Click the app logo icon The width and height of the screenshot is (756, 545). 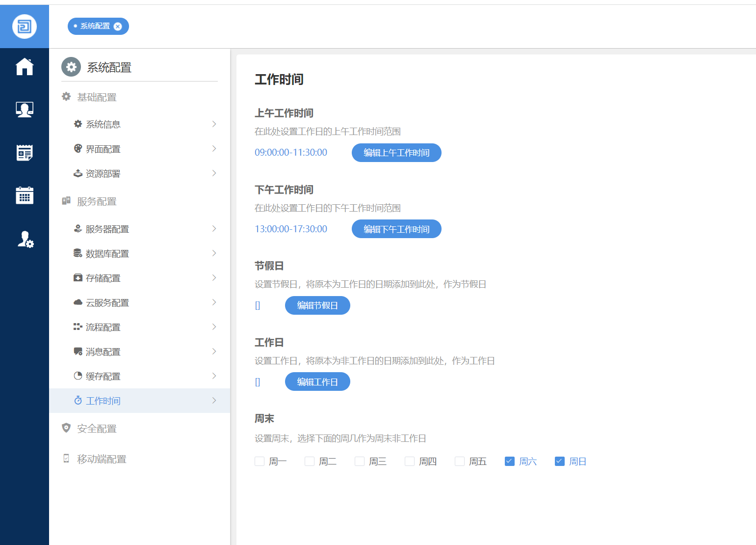point(25,27)
